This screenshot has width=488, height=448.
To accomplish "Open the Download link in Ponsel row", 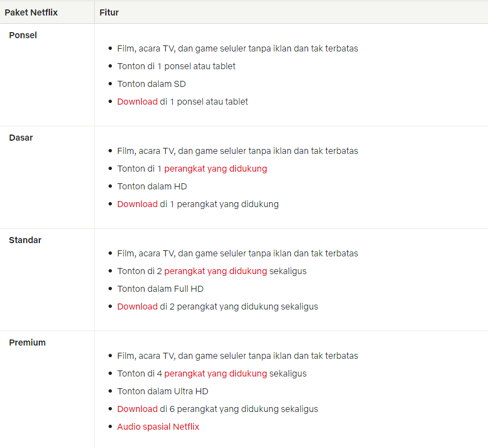I will tap(137, 102).
